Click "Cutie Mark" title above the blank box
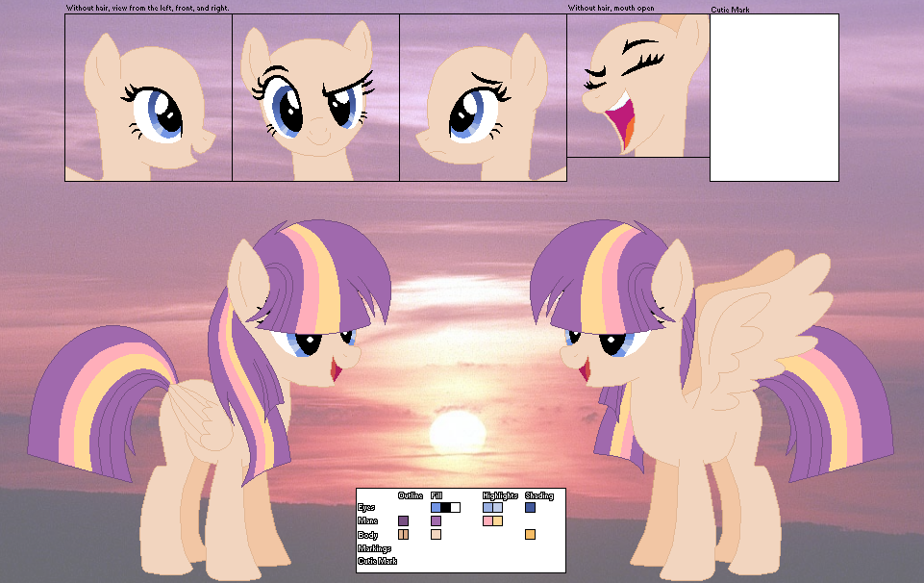Viewport: 924px width, 583px height. [x=730, y=10]
